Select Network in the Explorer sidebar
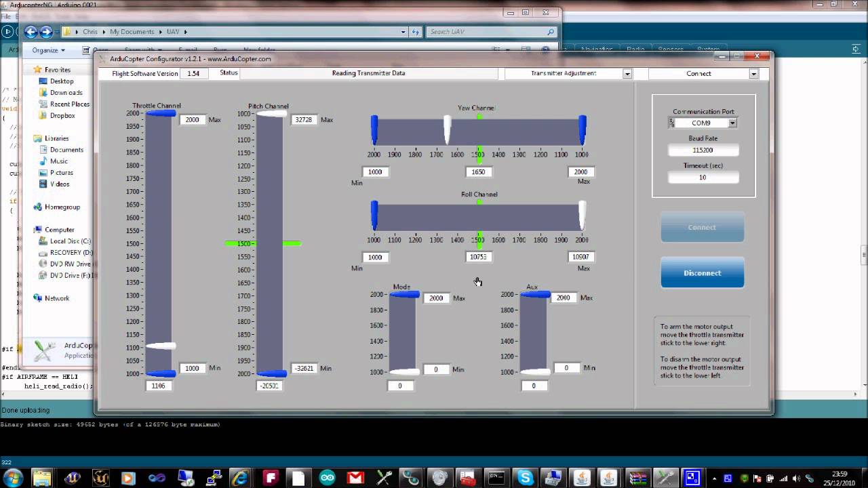868x488 pixels. pyautogui.click(x=57, y=298)
